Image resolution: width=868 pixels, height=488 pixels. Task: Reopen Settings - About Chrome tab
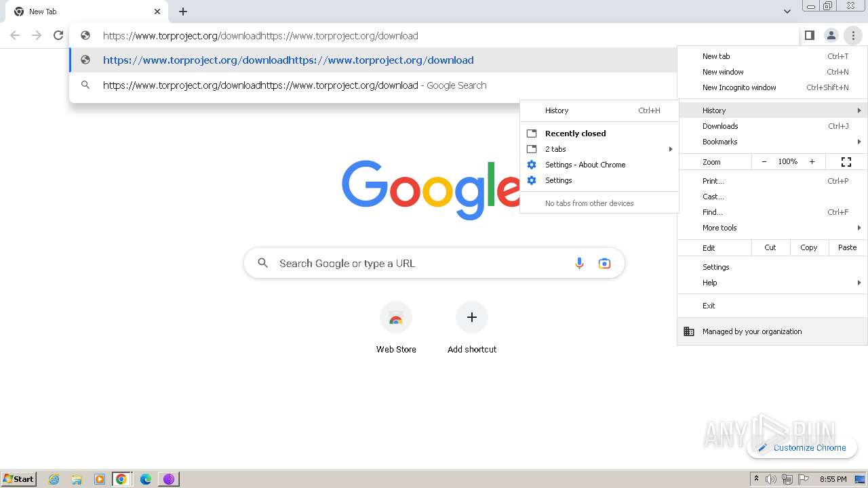[x=599, y=165]
